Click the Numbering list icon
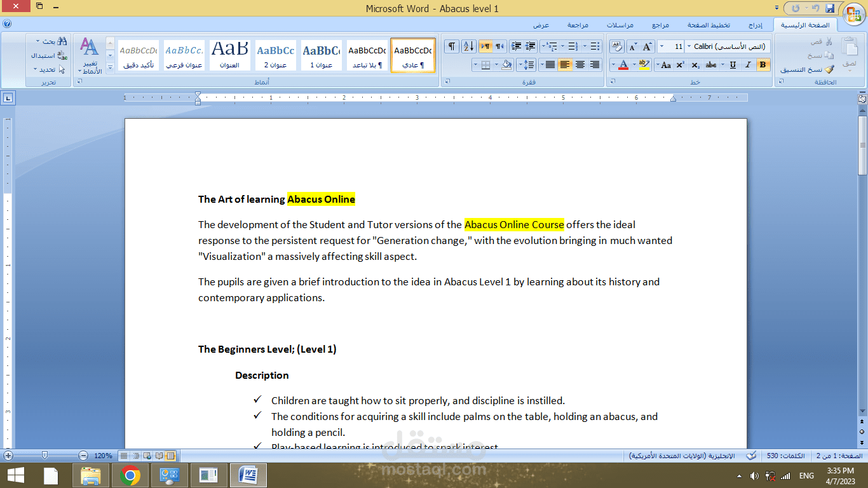This screenshot has height=488, width=868. point(572,46)
